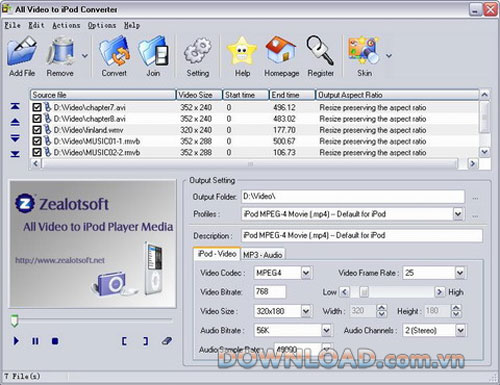Click the file list scroll down arrow
The width and height of the screenshot is (500, 385).
point(484,152)
